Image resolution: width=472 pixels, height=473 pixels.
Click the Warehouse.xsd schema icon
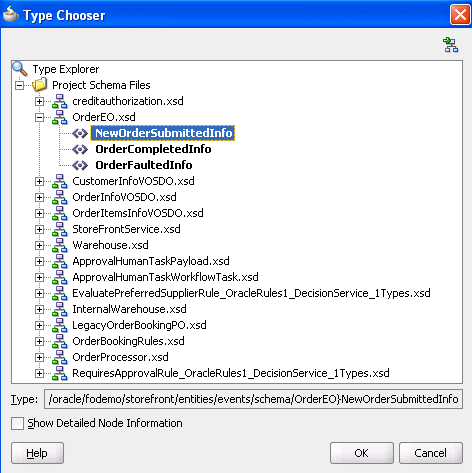point(60,245)
